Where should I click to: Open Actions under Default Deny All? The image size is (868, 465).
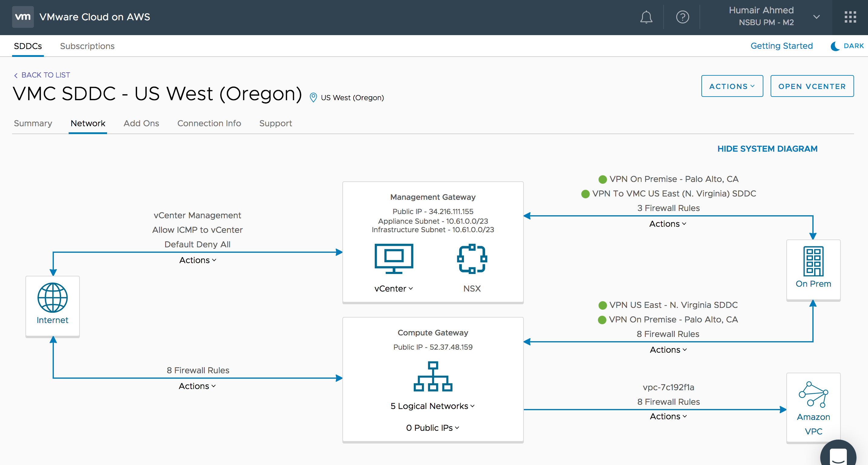tap(197, 260)
